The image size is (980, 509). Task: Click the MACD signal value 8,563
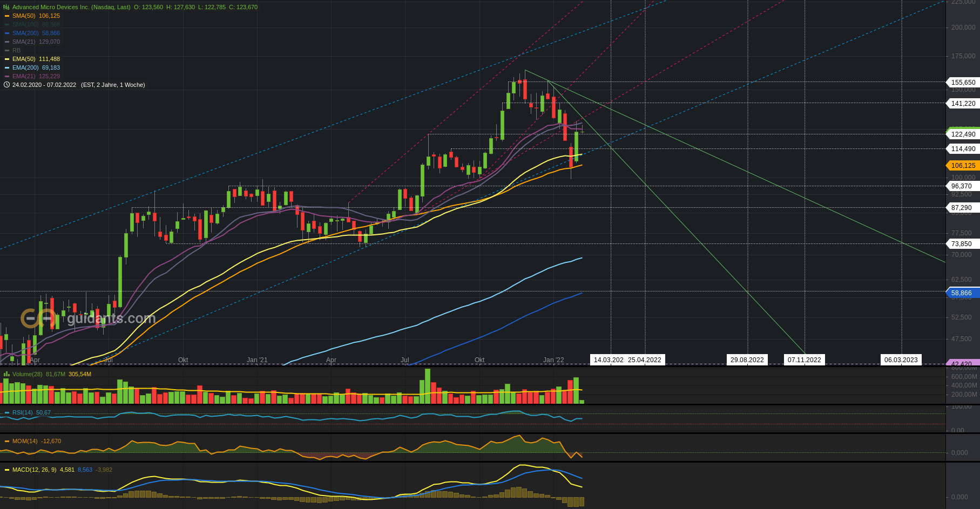pyautogui.click(x=85, y=470)
